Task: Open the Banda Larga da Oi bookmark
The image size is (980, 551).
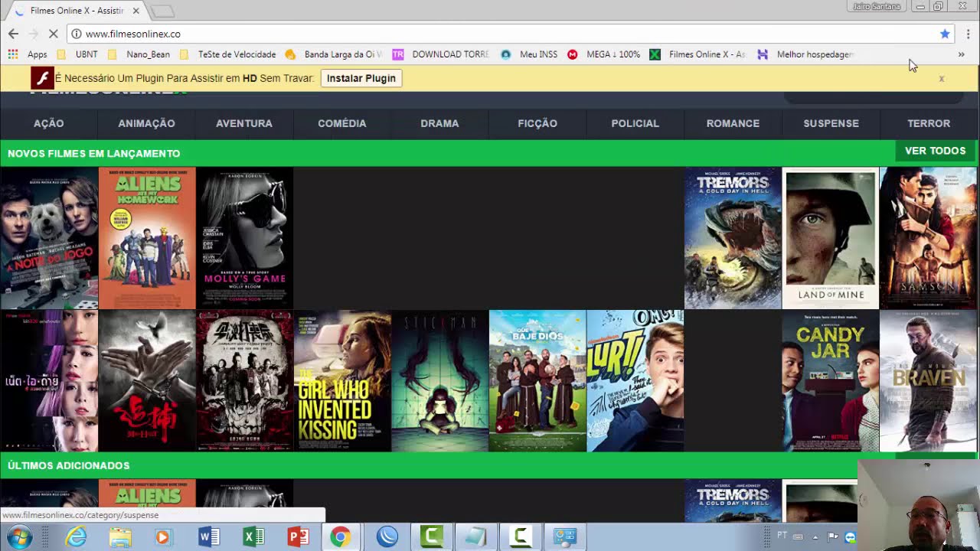Action: pyautogui.click(x=334, y=54)
